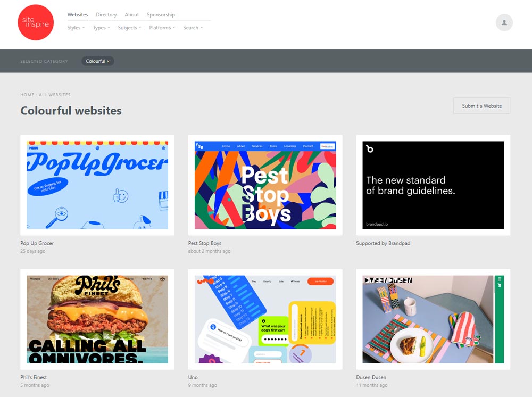This screenshot has height=397, width=532.
Task: Open the user account avatar icon
Action: [504, 23]
